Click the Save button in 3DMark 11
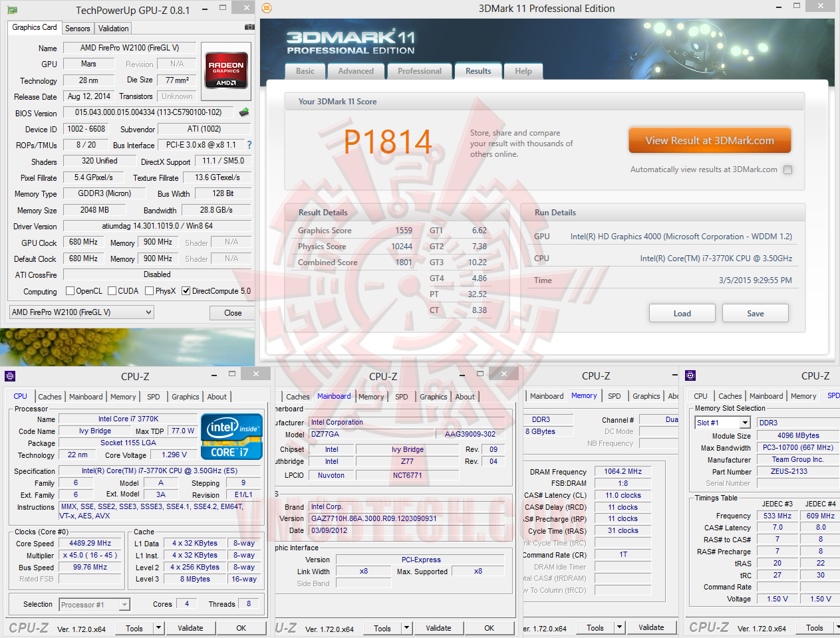The image size is (840, 638). pyautogui.click(x=755, y=312)
